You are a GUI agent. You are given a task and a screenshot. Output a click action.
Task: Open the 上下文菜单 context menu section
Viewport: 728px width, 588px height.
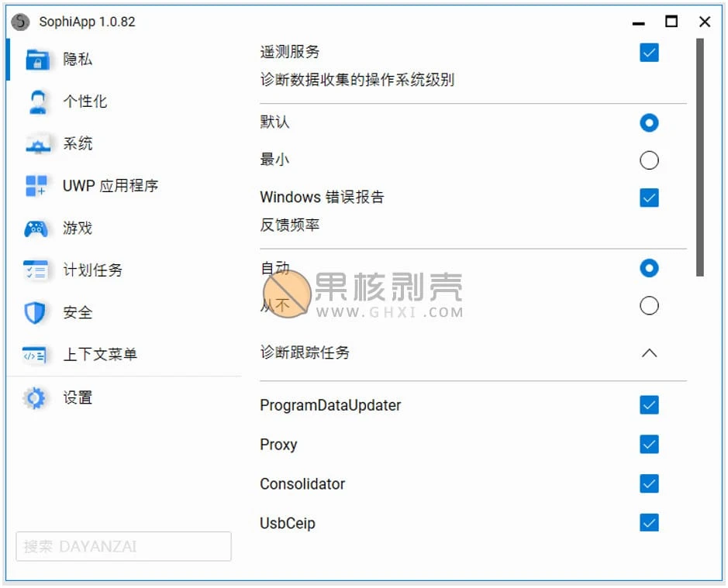tap(34, 354)
